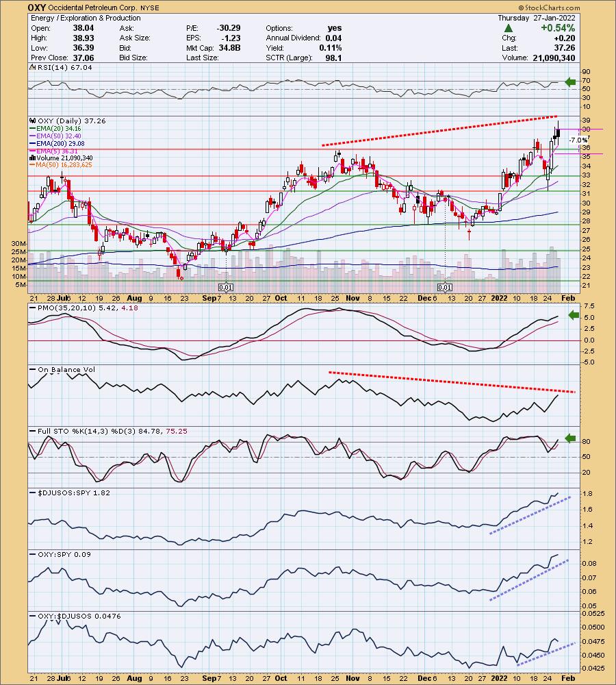Click the 30M label on volume axis
This screenshot has height=685, width=616.
click(x=18, y=243)
